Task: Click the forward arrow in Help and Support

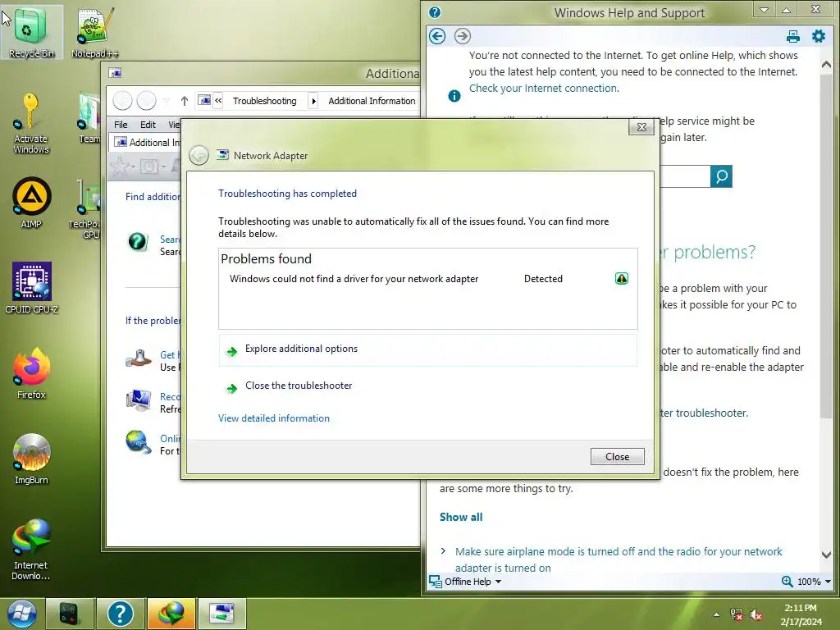Action: click(x=463, y=36)
